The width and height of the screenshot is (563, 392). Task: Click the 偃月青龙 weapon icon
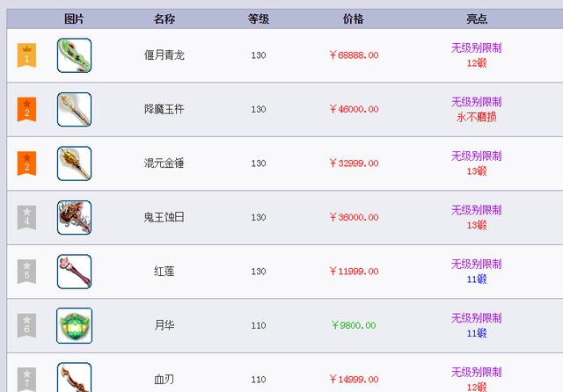pos(74,55)
